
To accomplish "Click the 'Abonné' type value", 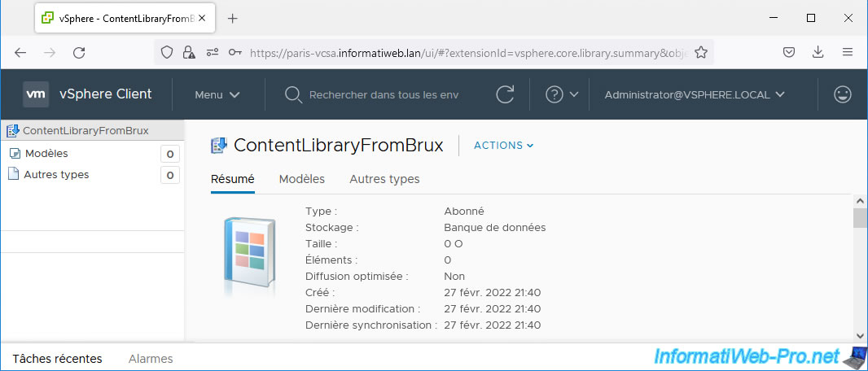I will point(464,212).
